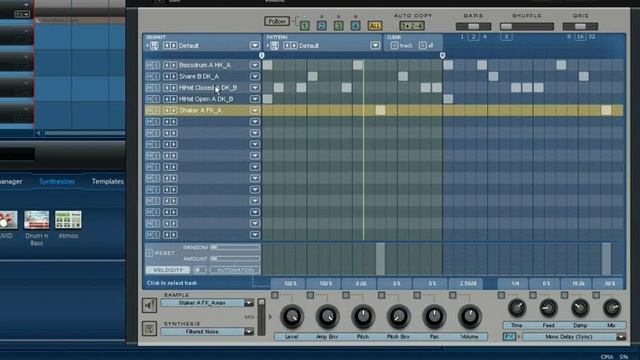Switch to the Templates tab
This screenshot has height=360, width=640.
(108, 181)
